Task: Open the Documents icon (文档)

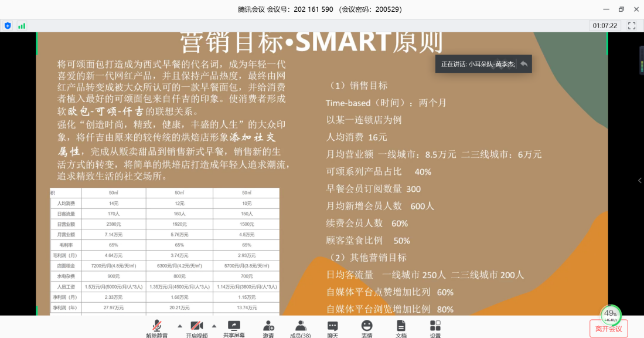Action: point(401,326)
